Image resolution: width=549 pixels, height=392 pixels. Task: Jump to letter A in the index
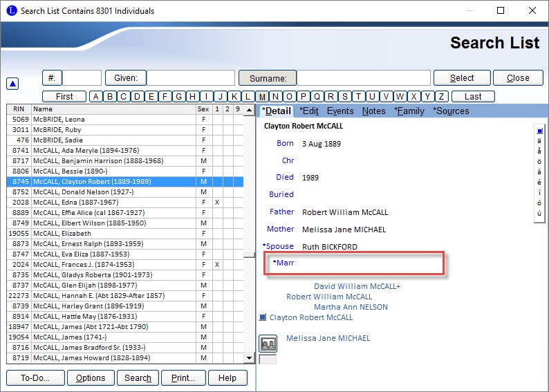click(95, 97)
